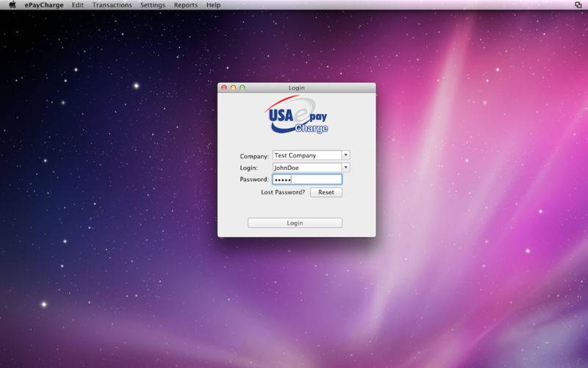Click the 'Lost Password?' text

(283, 192)
